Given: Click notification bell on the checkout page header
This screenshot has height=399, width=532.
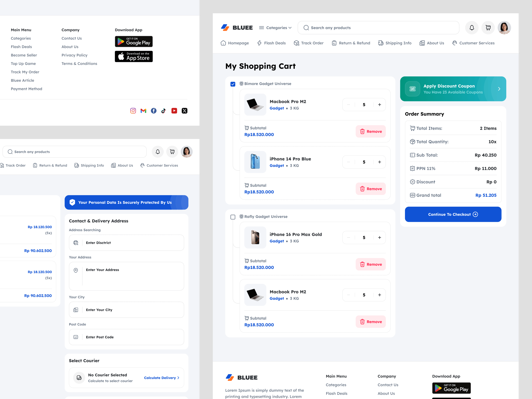Looking at the screenshot, I should (158, 152).
